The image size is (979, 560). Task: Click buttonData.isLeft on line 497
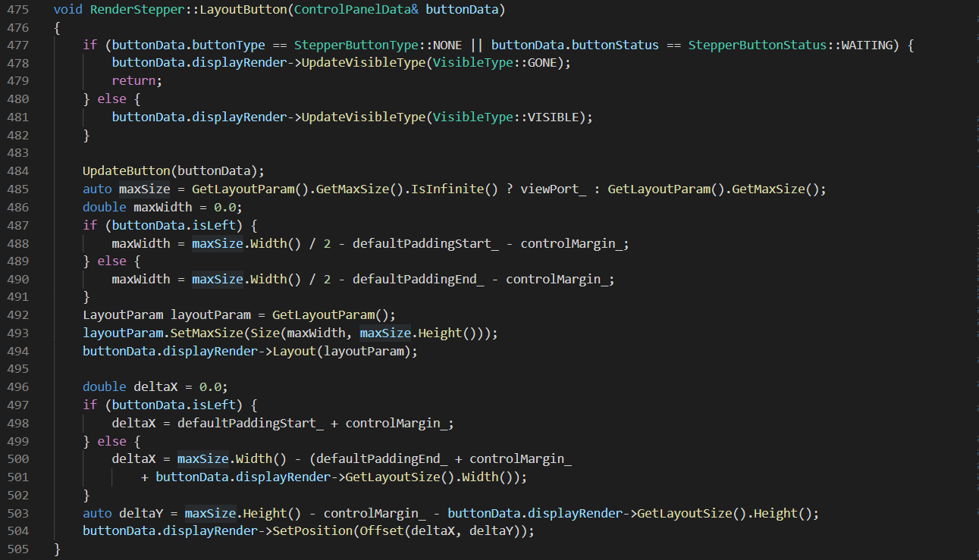(174, 405)
